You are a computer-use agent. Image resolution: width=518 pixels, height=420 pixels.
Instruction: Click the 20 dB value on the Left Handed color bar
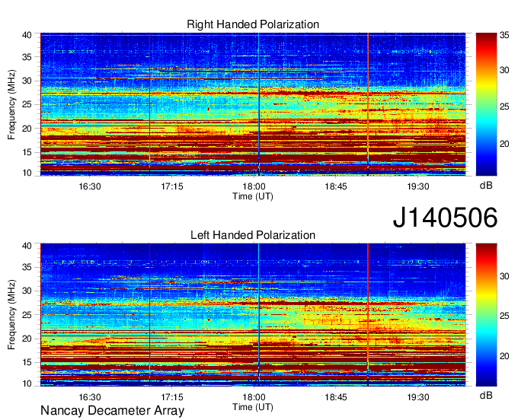tap(504, 356)
